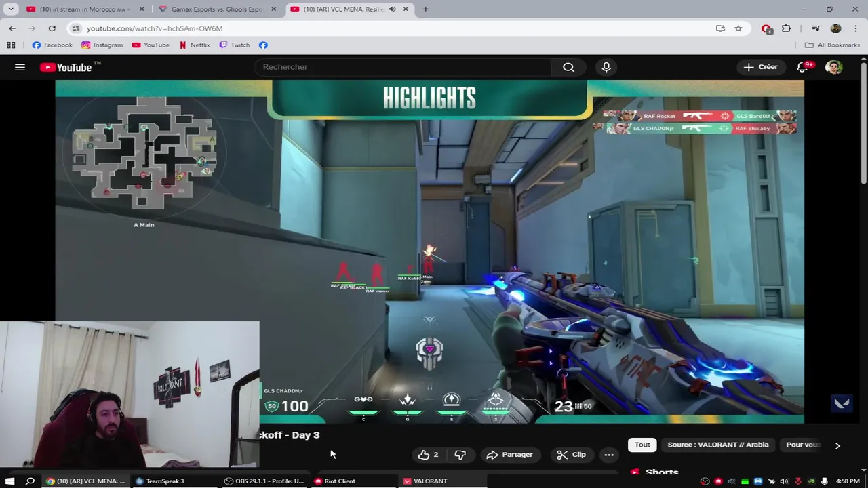Reload the current page
The height and width of the screenshot is (488, 868).
(x=52, y=28)
